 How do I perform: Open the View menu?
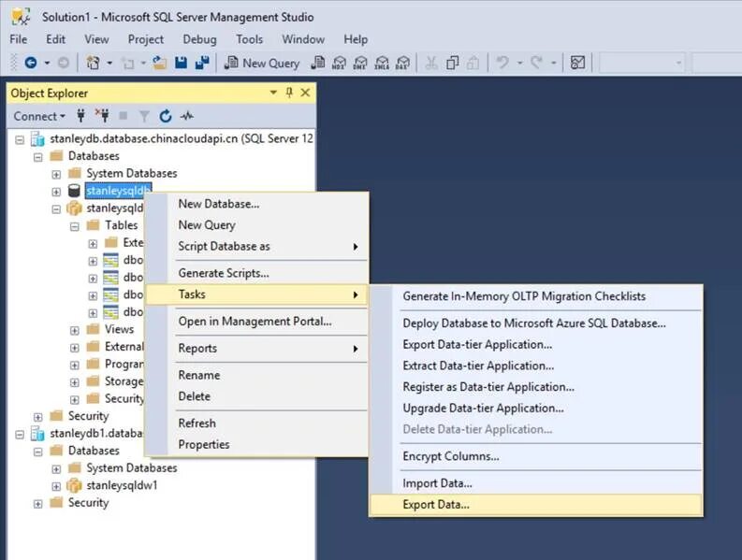(x=96, y=39)
